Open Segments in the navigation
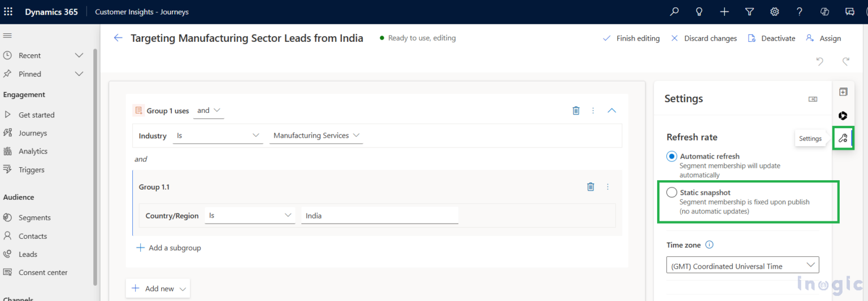868x301 pixels. tap(34, 217)
